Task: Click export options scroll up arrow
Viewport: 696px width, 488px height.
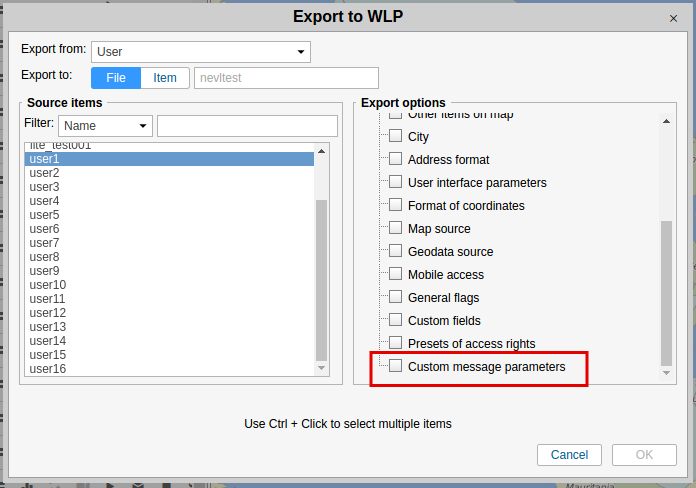Action: click(x=667, y=122)
